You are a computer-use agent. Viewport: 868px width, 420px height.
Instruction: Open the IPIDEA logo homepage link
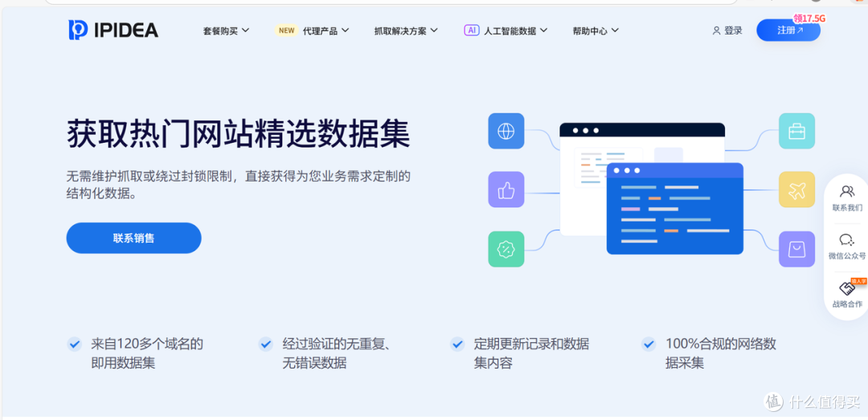[x=113, y=30]
